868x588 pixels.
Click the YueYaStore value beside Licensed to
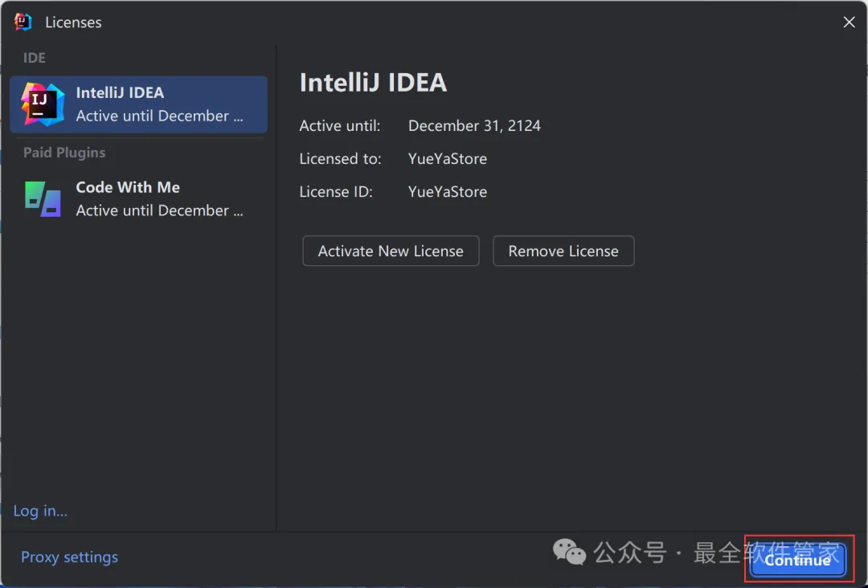pyautogui.click(x=448, y=159)
